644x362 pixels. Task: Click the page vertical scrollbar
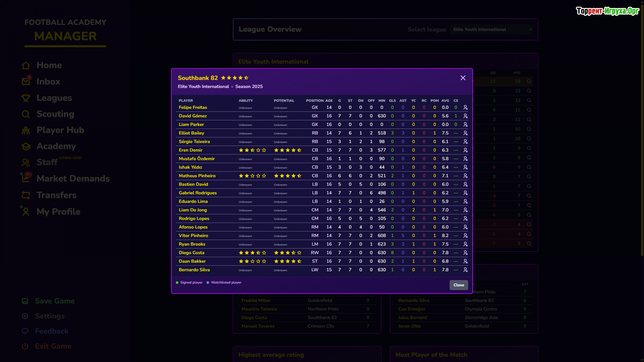click(642, 134)
